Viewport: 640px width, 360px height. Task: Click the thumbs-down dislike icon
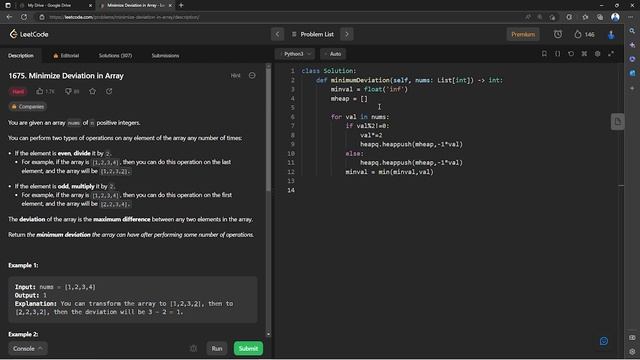(x=68, y=91)
